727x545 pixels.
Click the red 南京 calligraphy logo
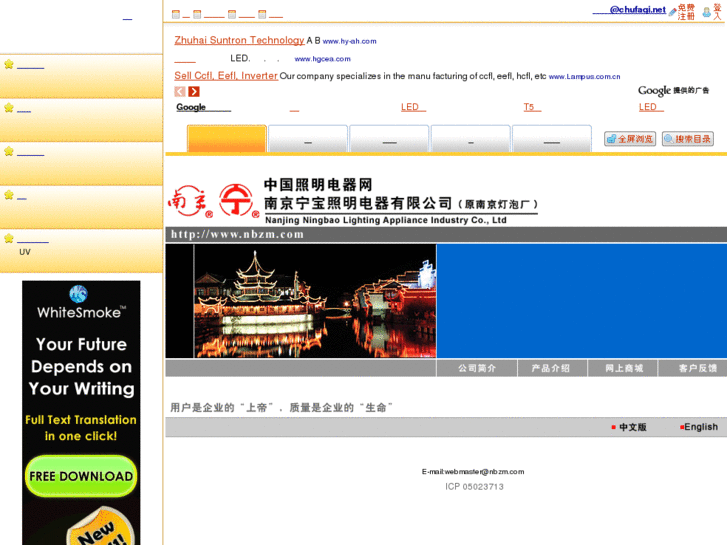(x=190, y=201)
